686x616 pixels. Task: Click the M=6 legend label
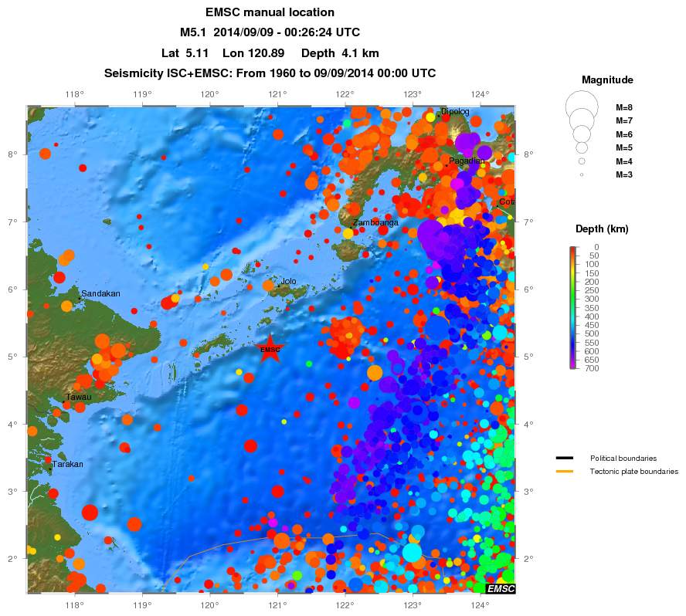[624, 134]
